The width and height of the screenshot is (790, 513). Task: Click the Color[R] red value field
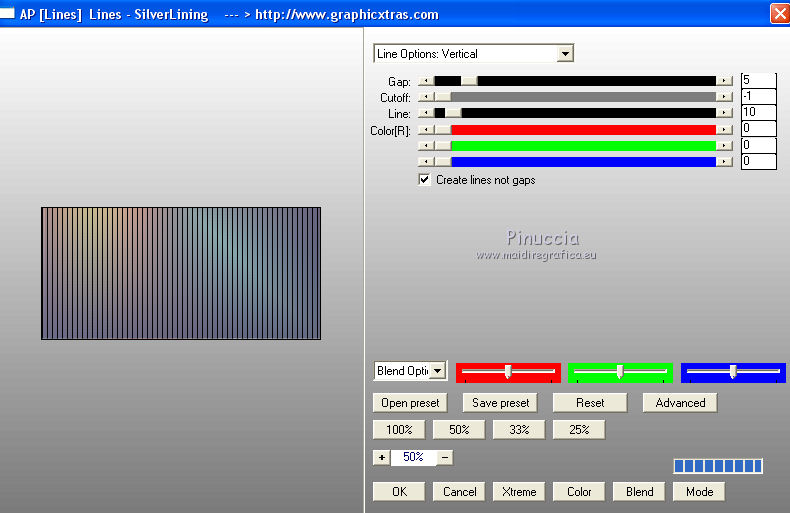point(758,129)
